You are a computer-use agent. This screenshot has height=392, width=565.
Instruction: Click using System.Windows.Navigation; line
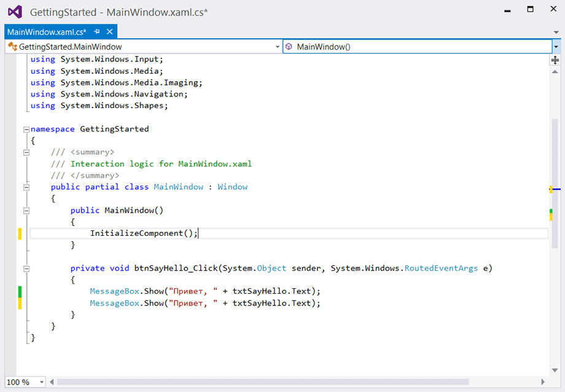(109, 94)
